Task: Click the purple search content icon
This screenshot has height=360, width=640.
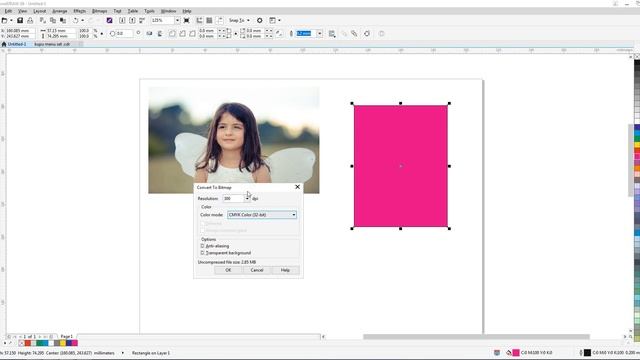Action: click(x=109, y=20)
